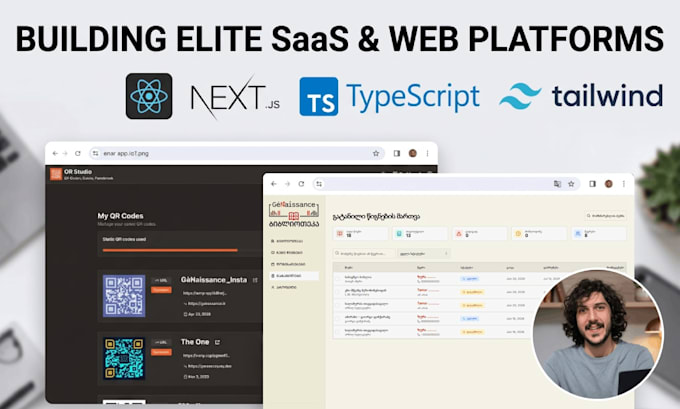The height and width of the screenshot is (409, 680).
Task: Open profile avatar in QR Studio browser window
Action: (x=412, y=153)
